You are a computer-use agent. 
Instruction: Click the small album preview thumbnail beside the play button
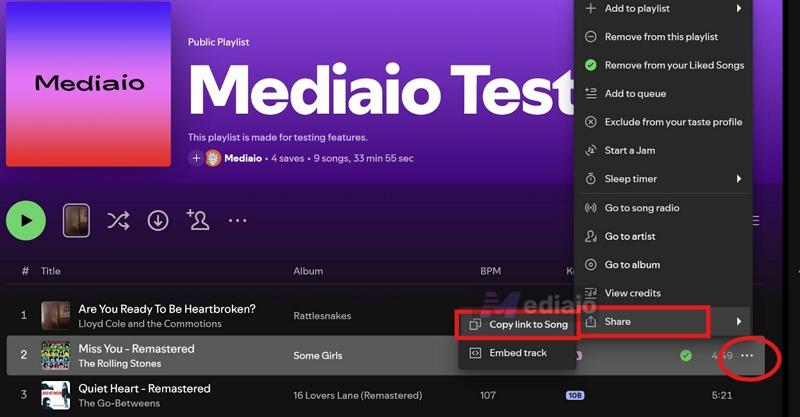click(77, 220)
